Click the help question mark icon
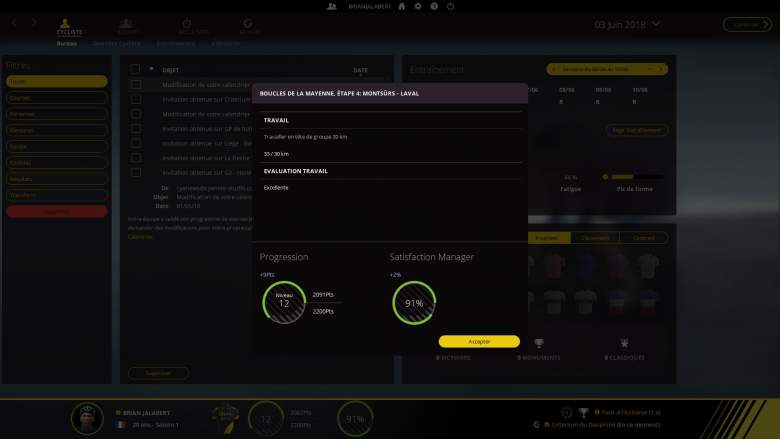This screenshot has width=780, height=439. pos(434,6)
